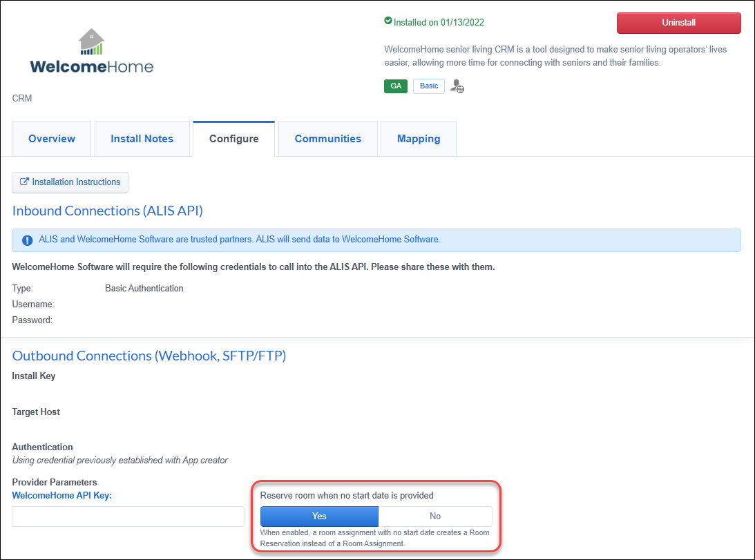Click 'Reserve room when no start date' label
Image resolution: width=755 pixels, height=560 pixels.
tap(347, 496)
